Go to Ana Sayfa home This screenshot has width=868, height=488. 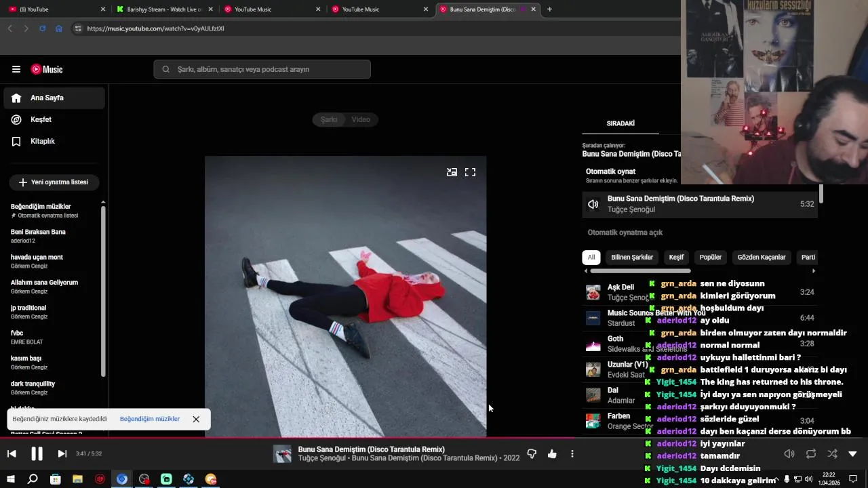[54, 98]
